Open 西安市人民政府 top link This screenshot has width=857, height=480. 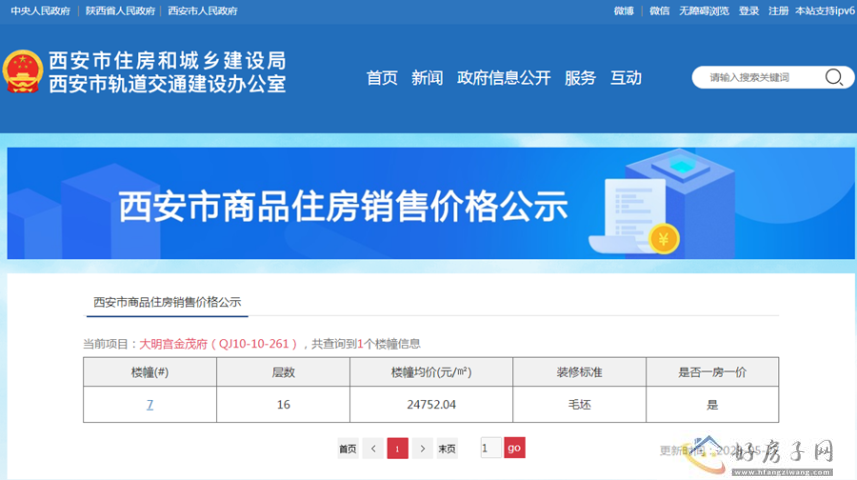coord(203,11)
